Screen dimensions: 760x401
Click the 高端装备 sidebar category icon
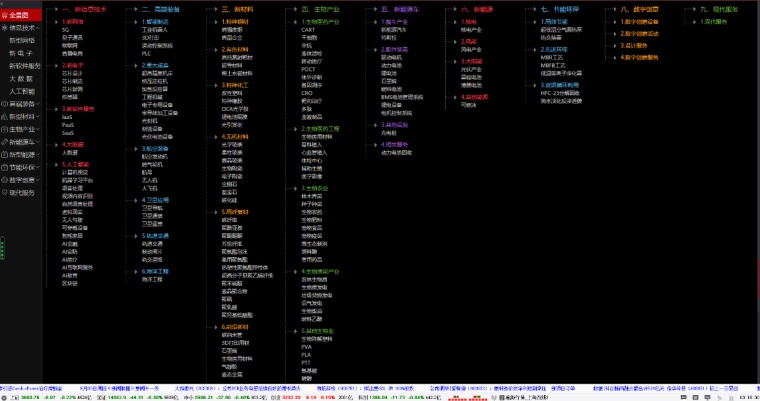5,104
